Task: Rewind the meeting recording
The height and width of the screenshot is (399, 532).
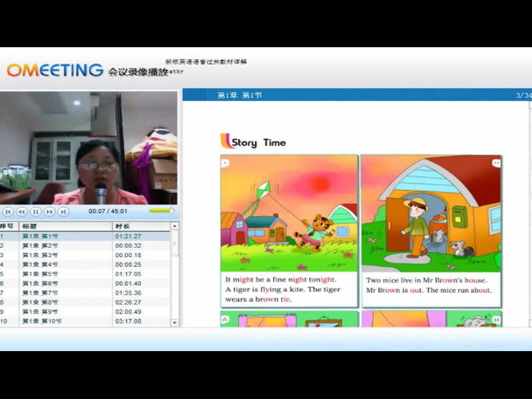Action: point(22,211)
